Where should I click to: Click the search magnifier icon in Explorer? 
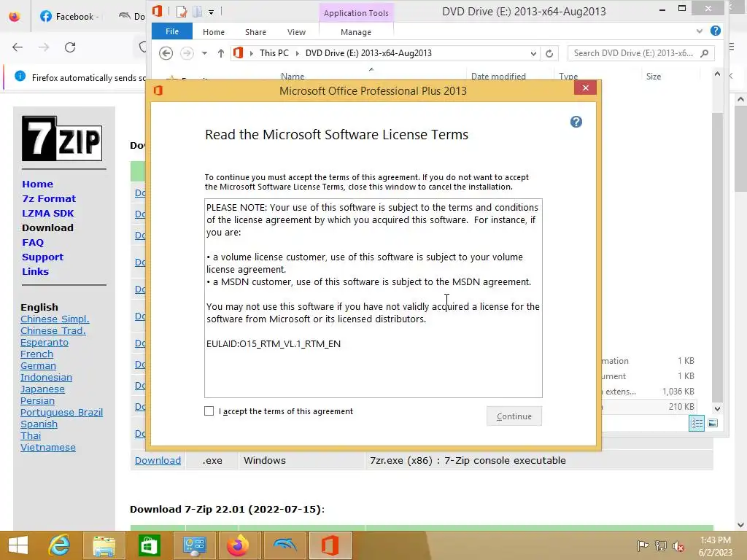(705, 53)
